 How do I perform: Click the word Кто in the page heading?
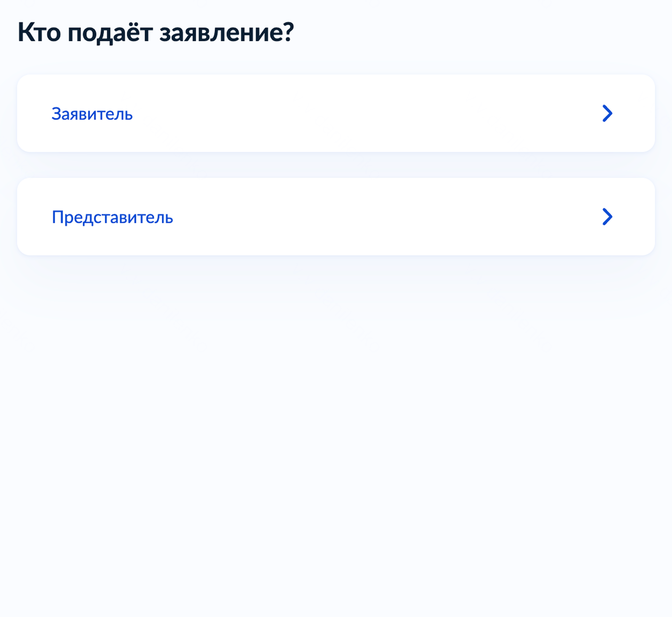(x=39, y=33)
